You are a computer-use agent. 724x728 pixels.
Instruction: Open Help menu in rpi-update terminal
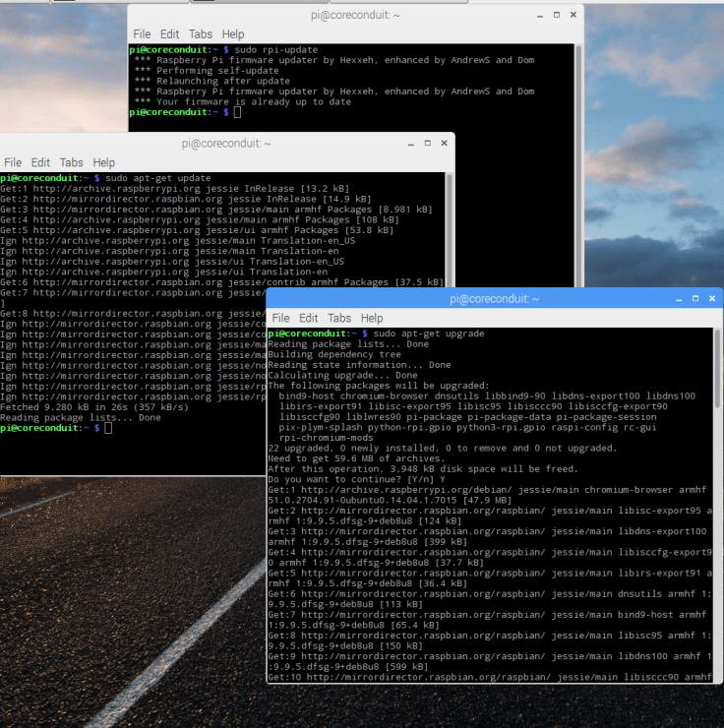point(233,34)
